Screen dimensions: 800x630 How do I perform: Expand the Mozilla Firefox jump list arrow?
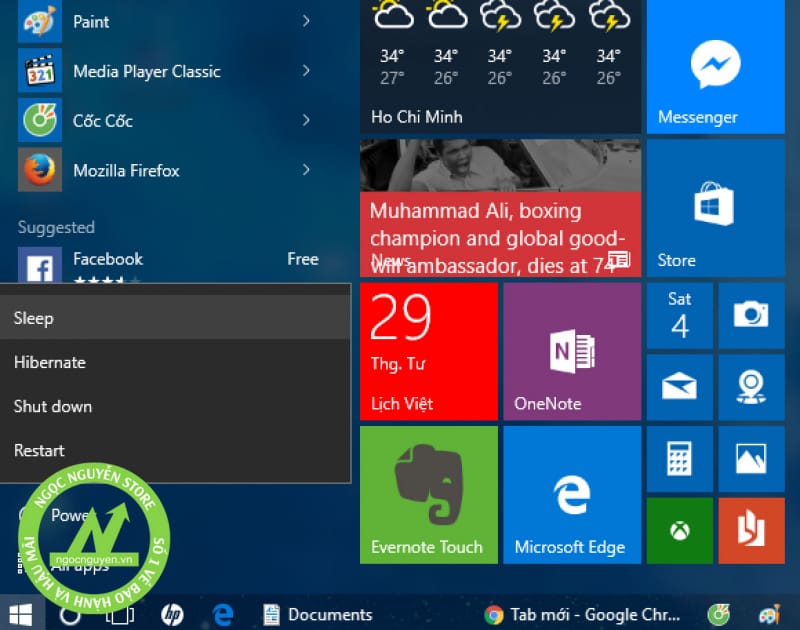coord(306,171)
